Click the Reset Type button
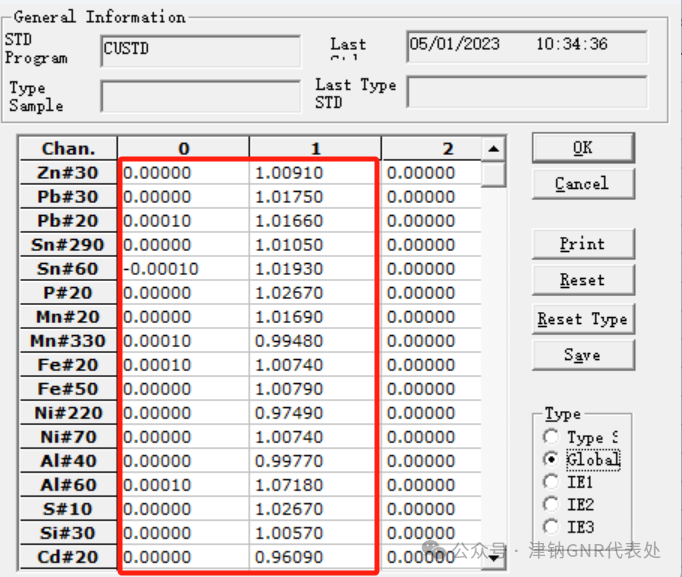 point(583,319)
